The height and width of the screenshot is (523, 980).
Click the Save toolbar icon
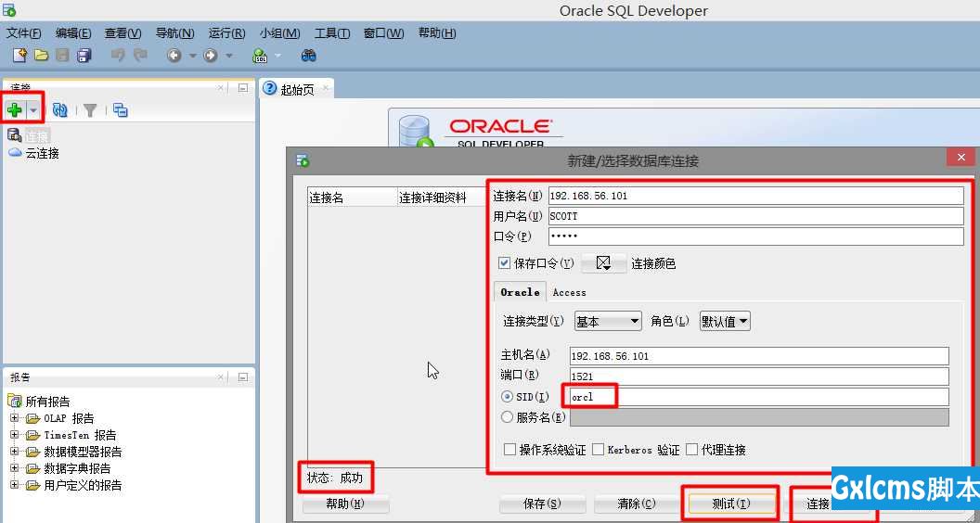tap(62, 55)
